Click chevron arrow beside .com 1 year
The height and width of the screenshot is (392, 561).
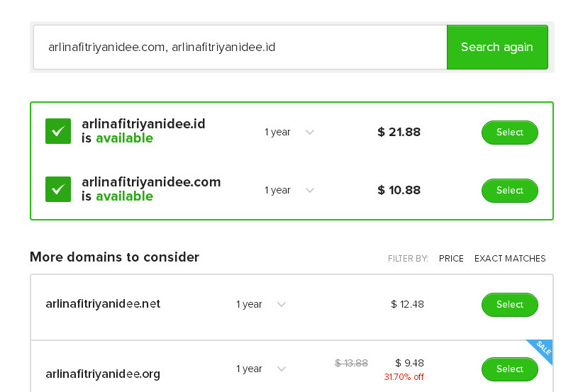tap(310, 190)
